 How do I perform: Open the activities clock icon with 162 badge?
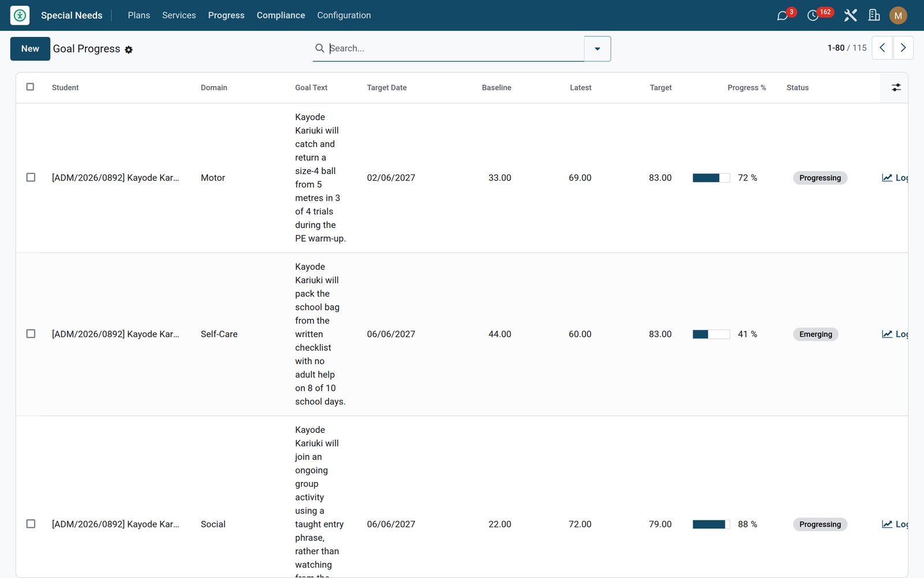click(x=813, y=16)
